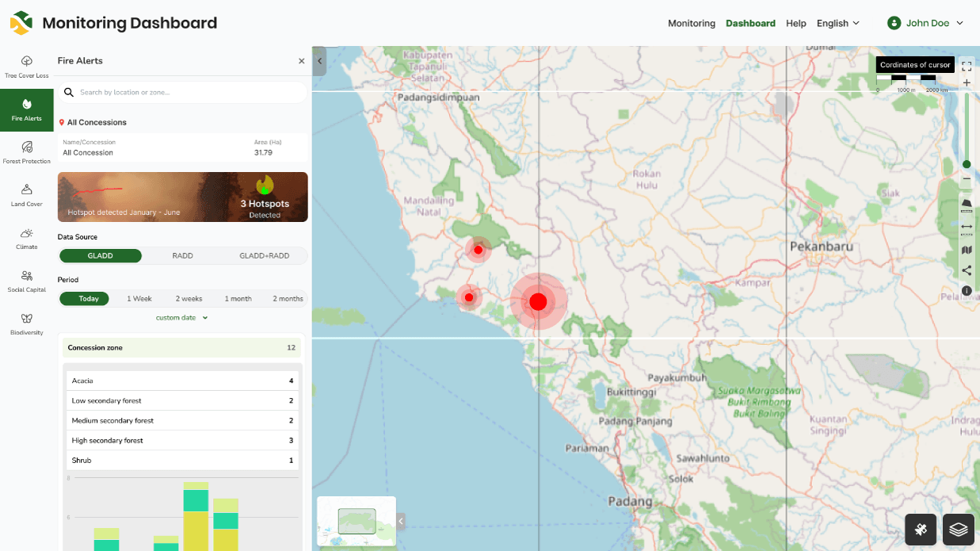Open the Land Cover module

[x=26, y=195]
